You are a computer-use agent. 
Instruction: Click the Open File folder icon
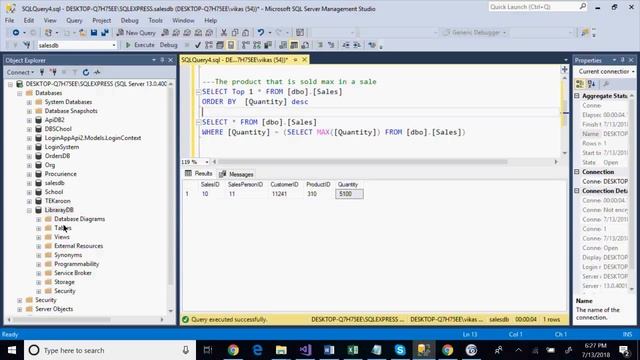pyautogui.click(x=82, y=33)
